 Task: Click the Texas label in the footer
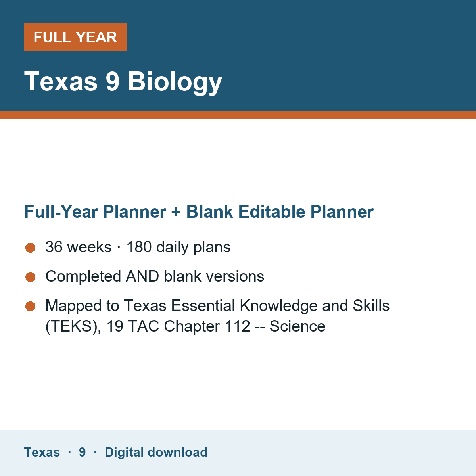pyautogui.click(x=42, y=452)
